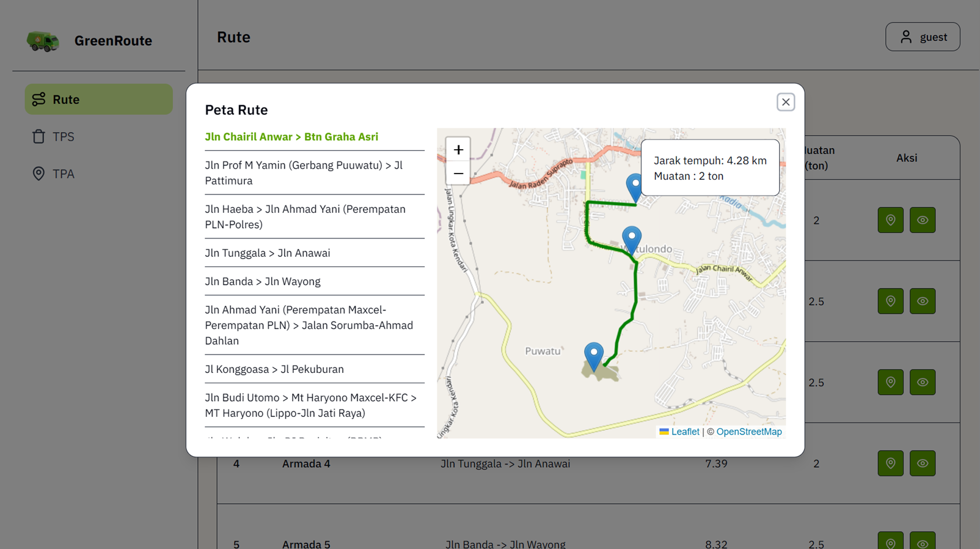Click the TPS trash can icon
Screen dimensions: 980x549
38,136
